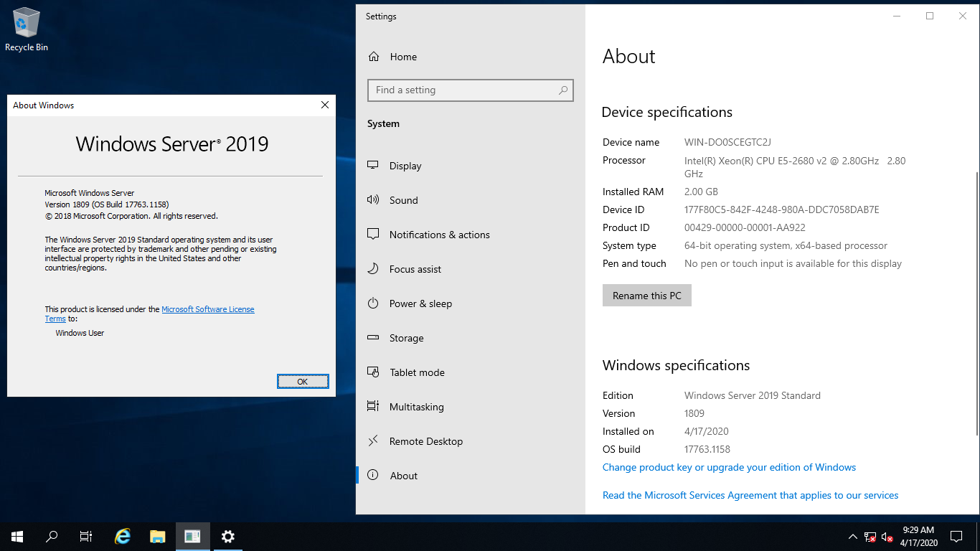
Task: Click the Multitasking icon
Action: pyautogui.click(x=373, y=407)
